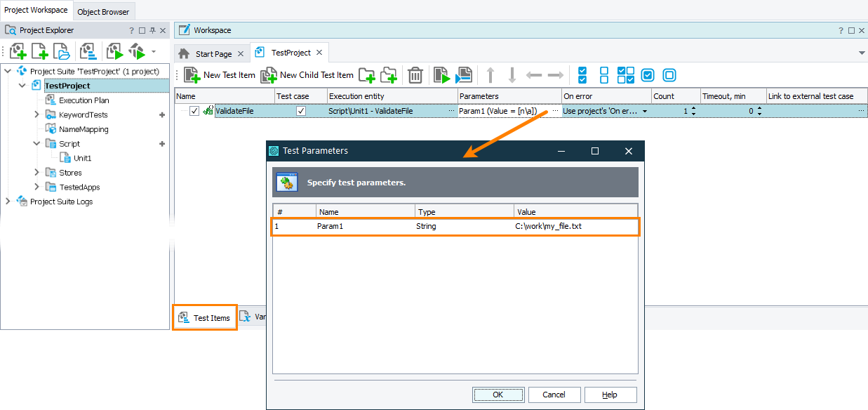Toggle the Test case checkbox for ValidateFile
Viewport: 868px width, 410px height.
[301, 110]
